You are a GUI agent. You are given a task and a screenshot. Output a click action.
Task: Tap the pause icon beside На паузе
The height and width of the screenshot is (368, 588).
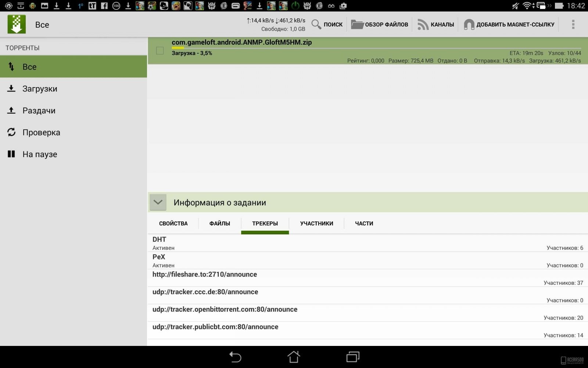tap(11, 154)
